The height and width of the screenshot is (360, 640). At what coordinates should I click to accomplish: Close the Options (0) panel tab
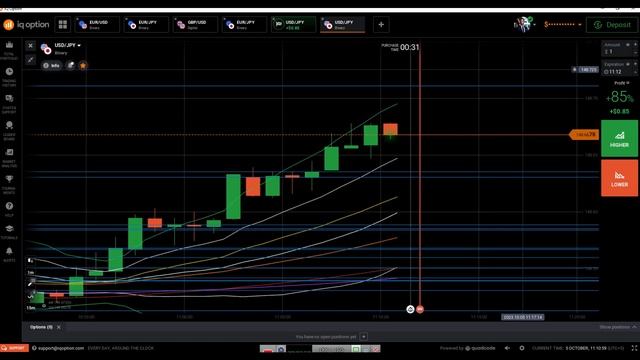59,327
